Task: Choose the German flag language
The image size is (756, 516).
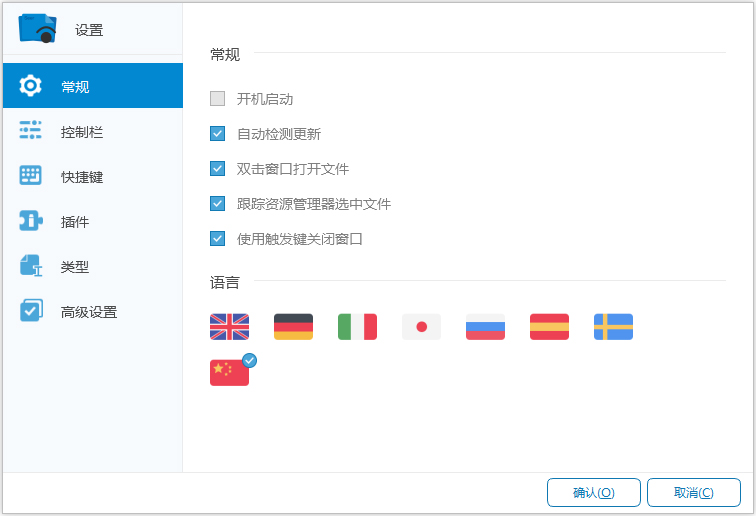Action: pyautogui.click(x=293, y=327)
